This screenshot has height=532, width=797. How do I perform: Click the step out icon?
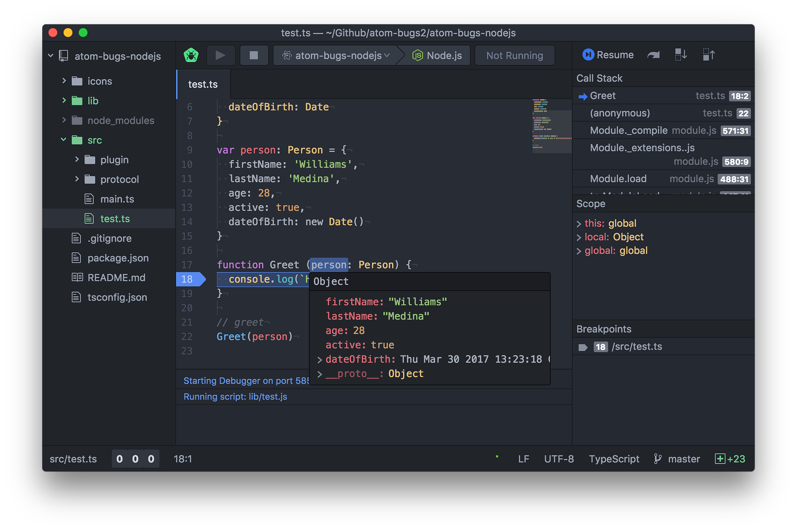[x=709, y=55]
